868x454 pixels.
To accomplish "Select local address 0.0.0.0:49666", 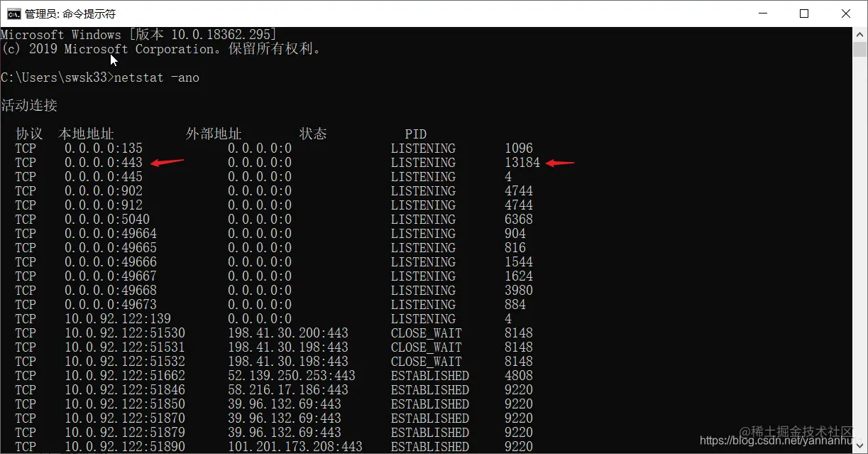I will 111,262.
